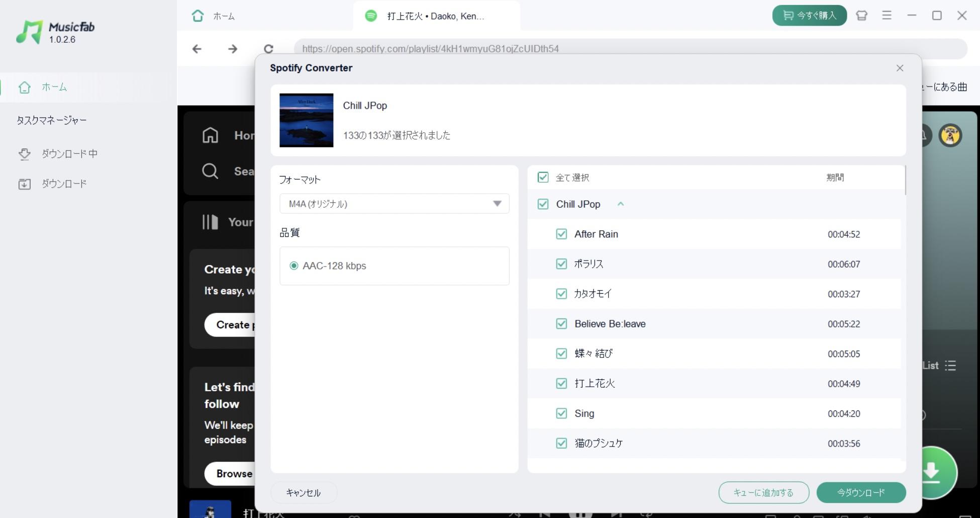The height and width of the screenshot is (518, 980).
Task: Click Spotify Create playlist button
Action: (230, 324)
